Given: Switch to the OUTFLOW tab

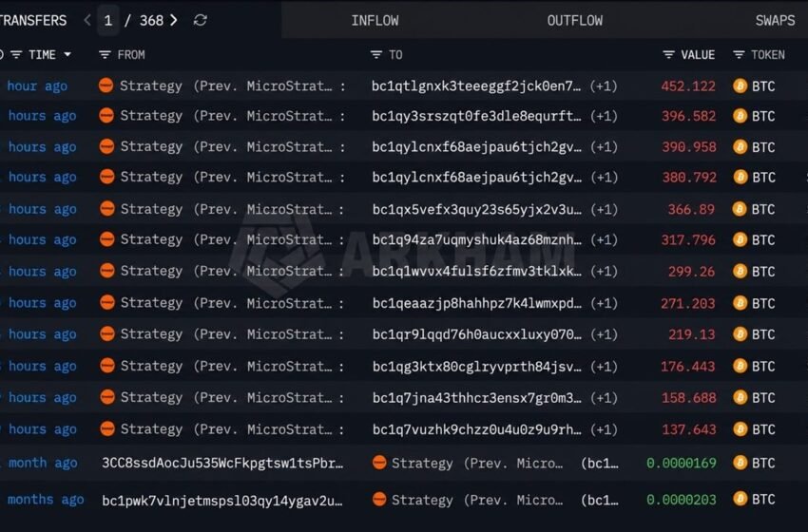Looking at the screenshot, I should tap(574, 21).
